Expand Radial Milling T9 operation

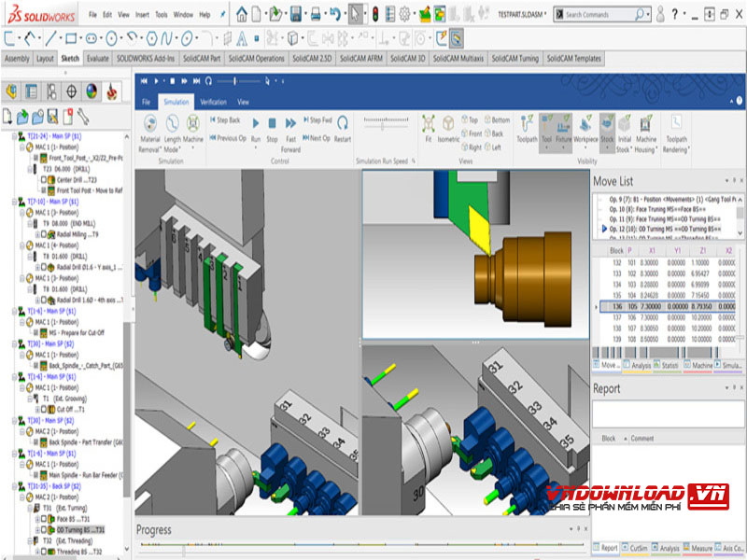37,234
